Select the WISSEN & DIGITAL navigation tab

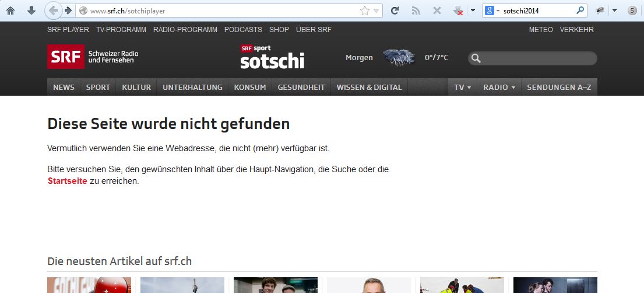point(369,87)
